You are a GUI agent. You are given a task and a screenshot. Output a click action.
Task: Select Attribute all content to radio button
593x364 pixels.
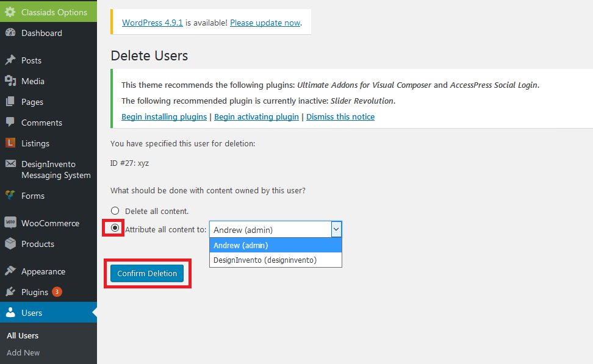(x=115, y=228)
